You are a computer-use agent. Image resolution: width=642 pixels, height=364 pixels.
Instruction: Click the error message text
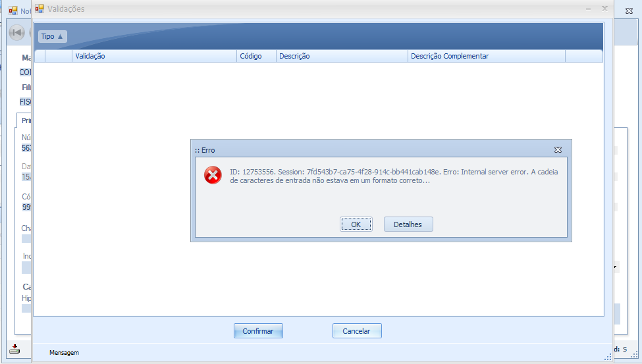(394, 176)
